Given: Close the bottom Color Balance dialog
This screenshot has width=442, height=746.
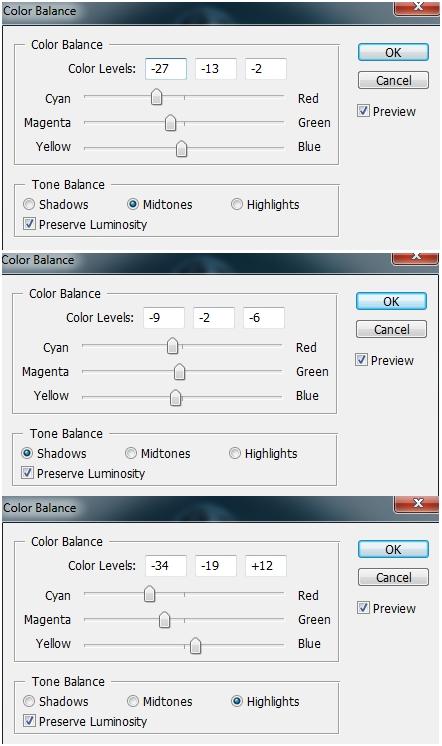Looking at the screenshot, I should pos(417,504).
